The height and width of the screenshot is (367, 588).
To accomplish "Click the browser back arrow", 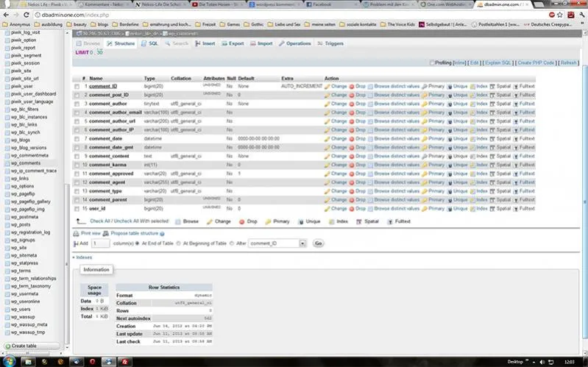I will click(x=6, y=15).
